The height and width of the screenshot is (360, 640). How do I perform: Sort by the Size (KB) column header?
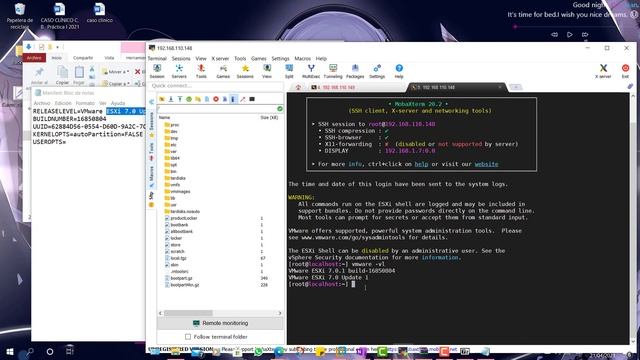click(269, 118)
